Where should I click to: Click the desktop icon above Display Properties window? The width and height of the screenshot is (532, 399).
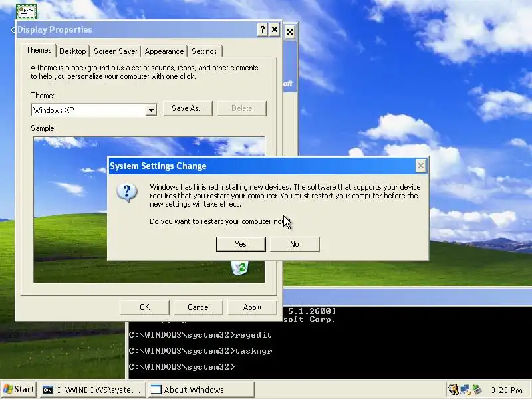tap(27, 11)
